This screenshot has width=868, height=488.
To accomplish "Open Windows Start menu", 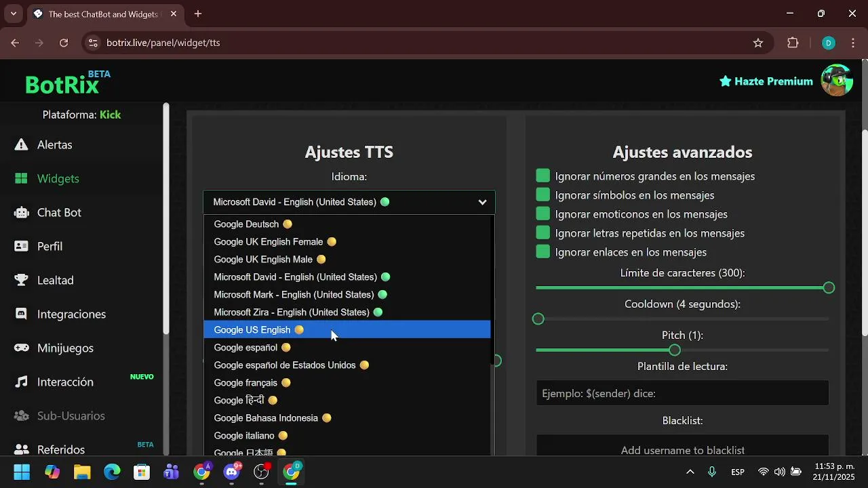I will pos(22,472).
